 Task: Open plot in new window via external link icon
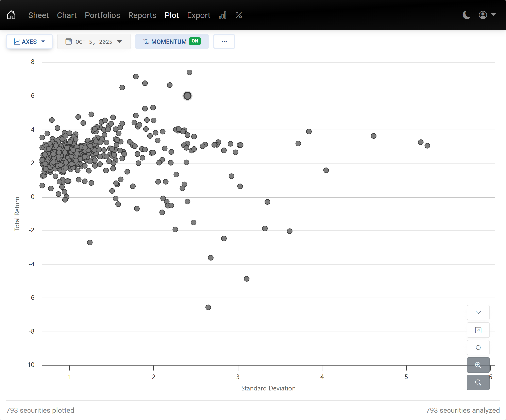(478, 330)
